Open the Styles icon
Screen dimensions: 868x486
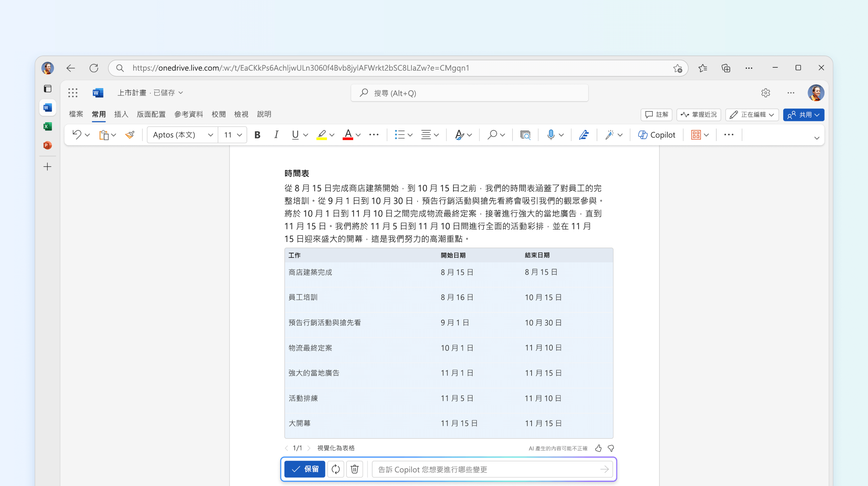459,135
